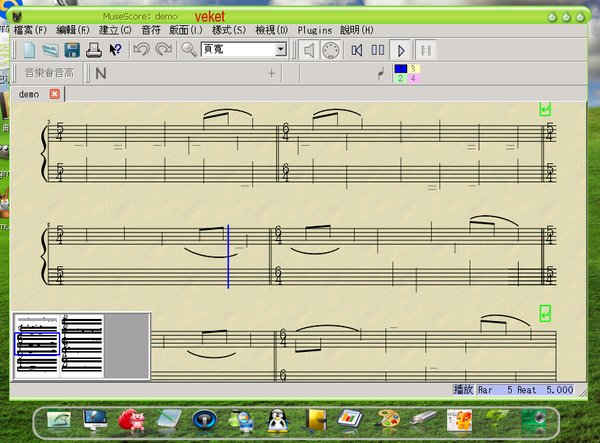Open the zoom level dropdown
Image resolution: width=600 pixels, height=443 pixels.
(280, 49)
